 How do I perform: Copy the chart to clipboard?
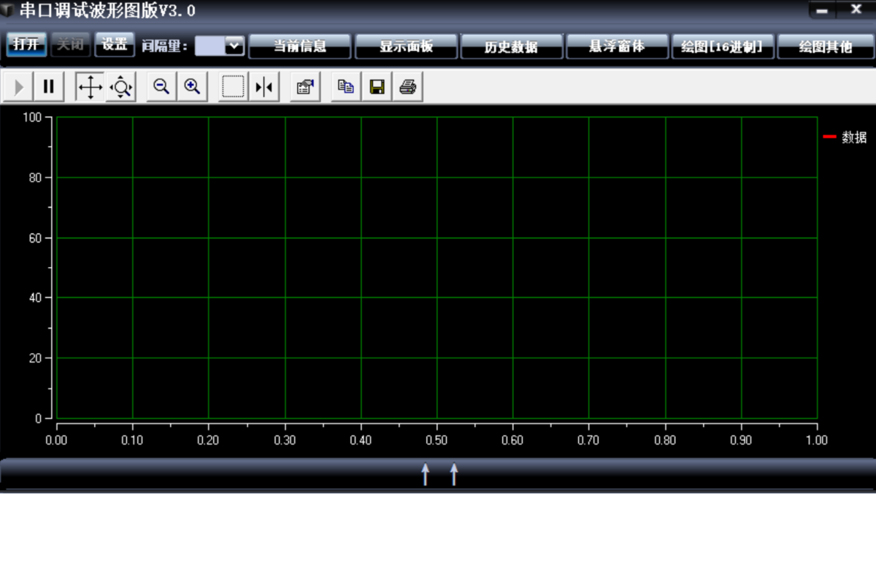[346, 88]
